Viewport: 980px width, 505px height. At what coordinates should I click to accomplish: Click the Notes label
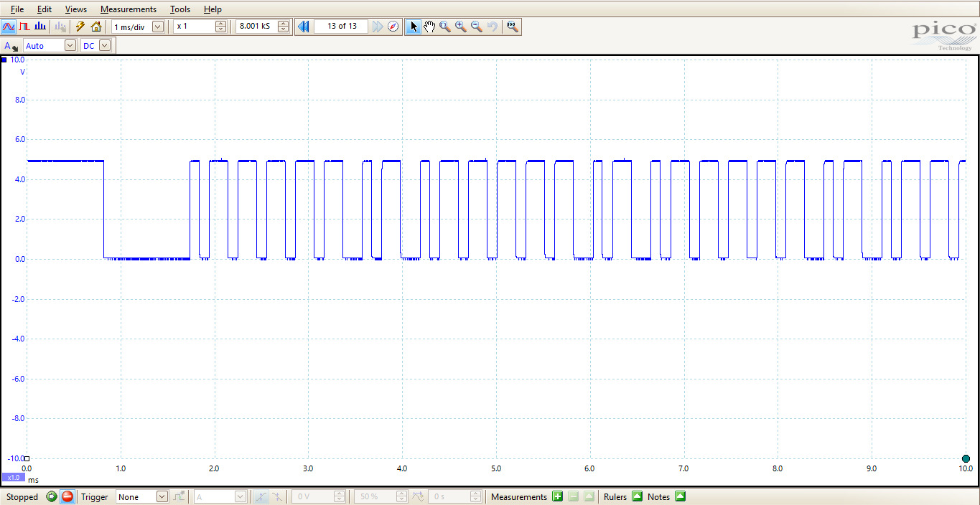pos(658,497)
